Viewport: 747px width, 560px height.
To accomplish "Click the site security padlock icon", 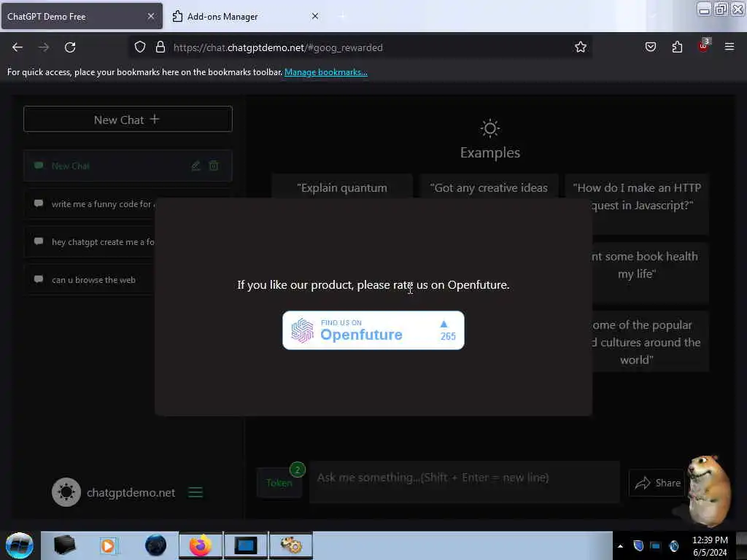I will (x=160, y=47).
